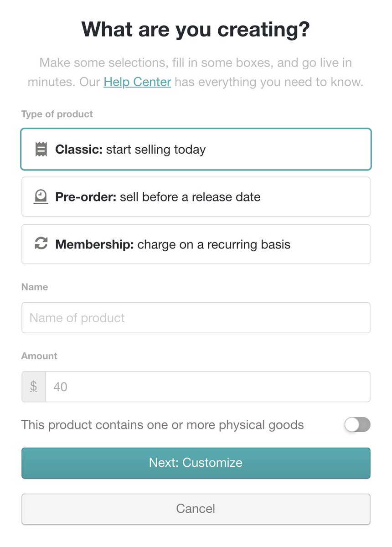Screen dimensions: 392x547
Task: Open the Help Center link
Action: 137,83
